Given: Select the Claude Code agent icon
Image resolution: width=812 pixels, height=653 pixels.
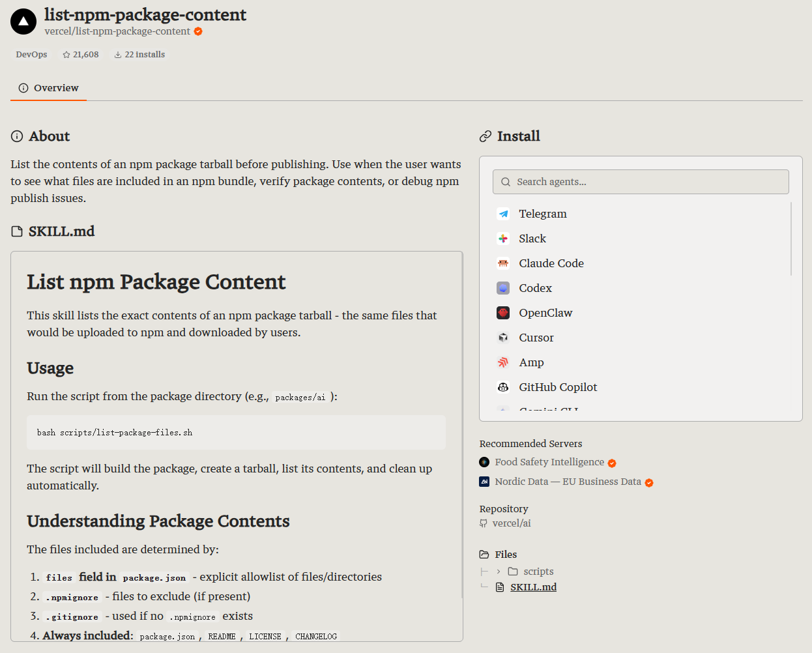Looking at the screenshot, I should 503,263.
